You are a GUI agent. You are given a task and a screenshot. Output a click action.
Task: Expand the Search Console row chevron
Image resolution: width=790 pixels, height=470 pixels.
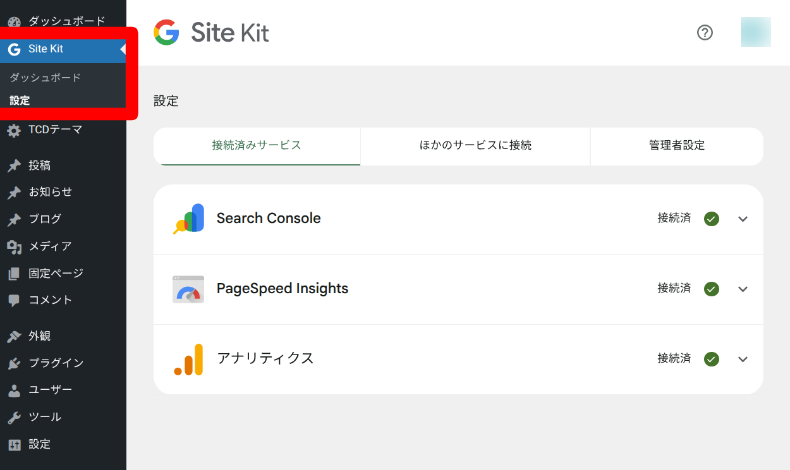pos(743,219)
